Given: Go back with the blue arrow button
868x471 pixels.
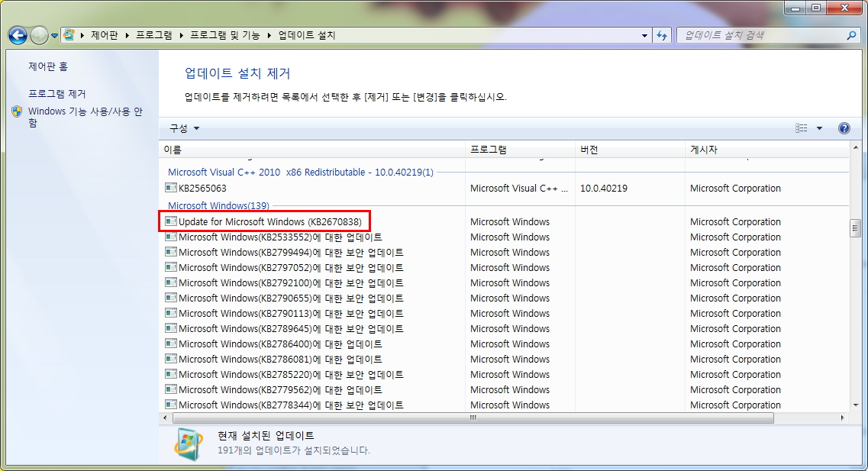Looking at the screenshot, I should [x=18, y=35].
